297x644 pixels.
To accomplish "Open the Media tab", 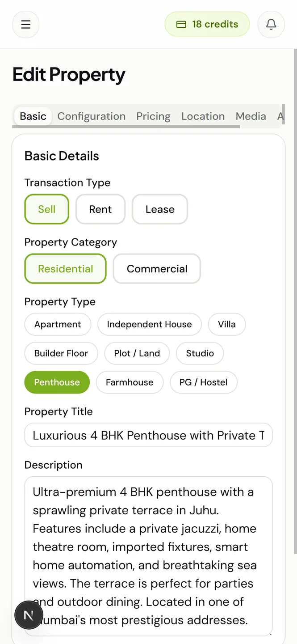I will pos(251,116).
